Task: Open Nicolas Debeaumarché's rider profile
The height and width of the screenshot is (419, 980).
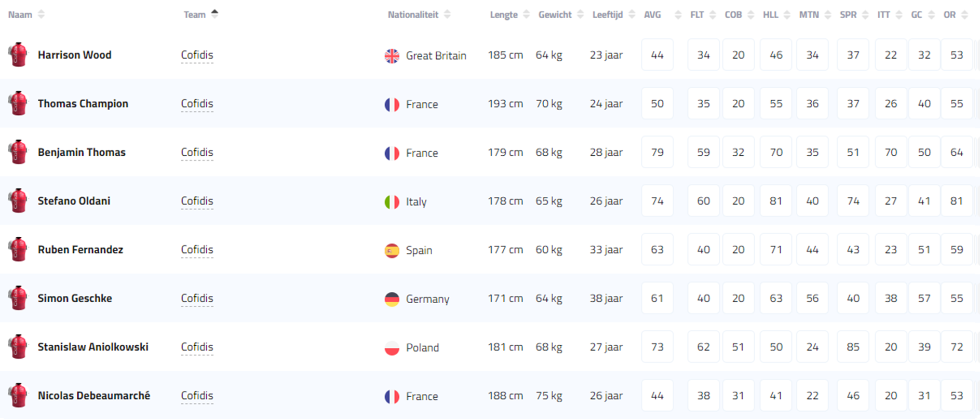Action: (93, 396)
